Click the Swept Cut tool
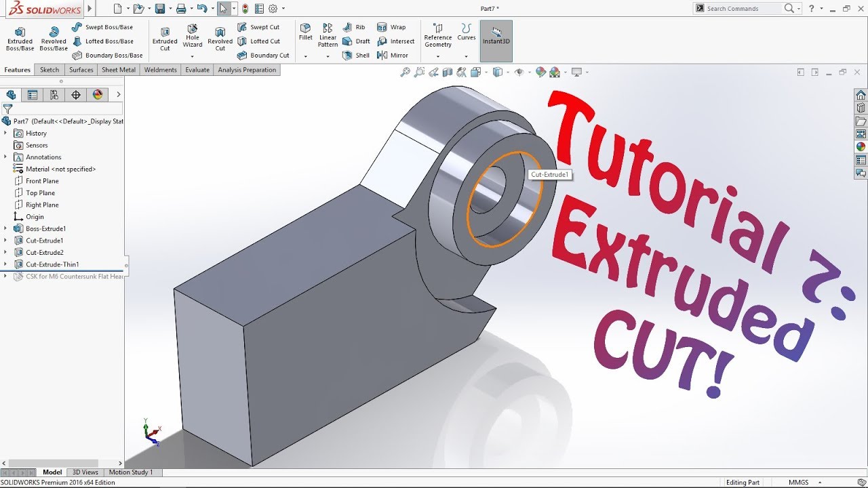Image resolution: width=868 pixels, height=488 pixels. coord(258,27)
